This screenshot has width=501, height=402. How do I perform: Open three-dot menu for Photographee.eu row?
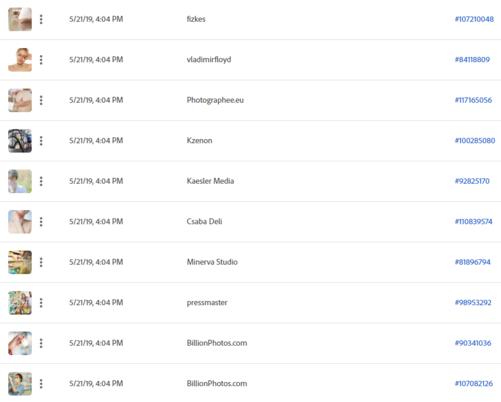[x=41, y=100]
